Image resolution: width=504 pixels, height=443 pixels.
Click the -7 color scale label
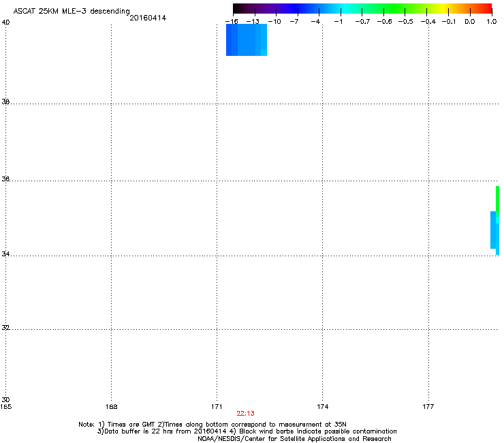(294, 22)
